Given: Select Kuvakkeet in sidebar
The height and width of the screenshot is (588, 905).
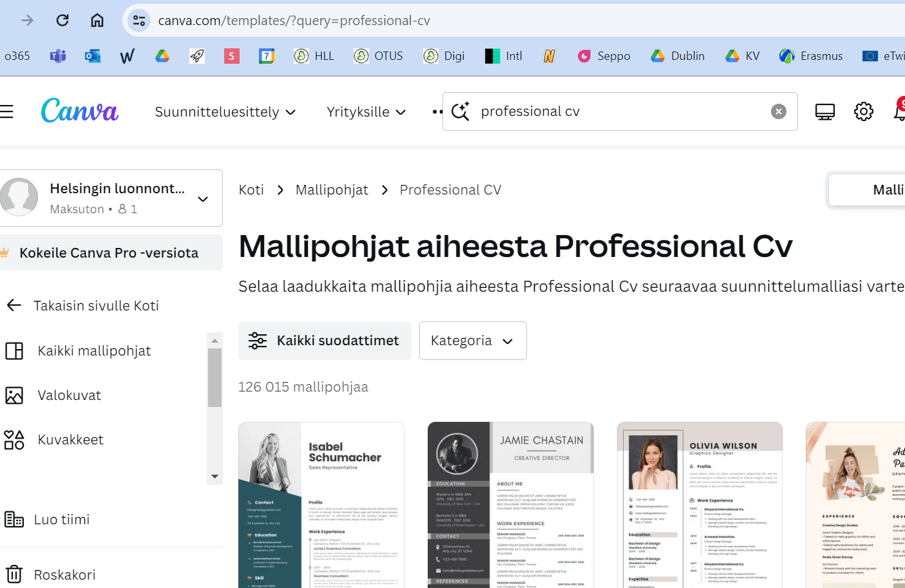Looking at the screenshot, I should (54, 440).
